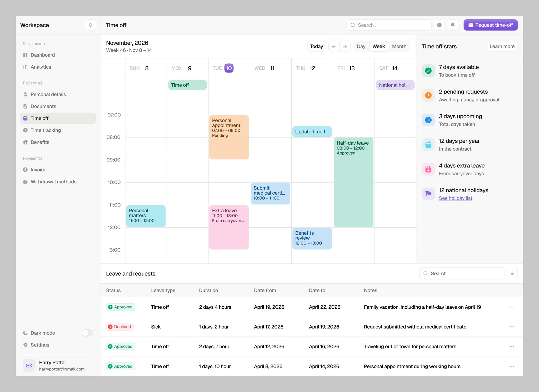Open Withdrawal methods page
539x392 pixels.
click(58, 182)
